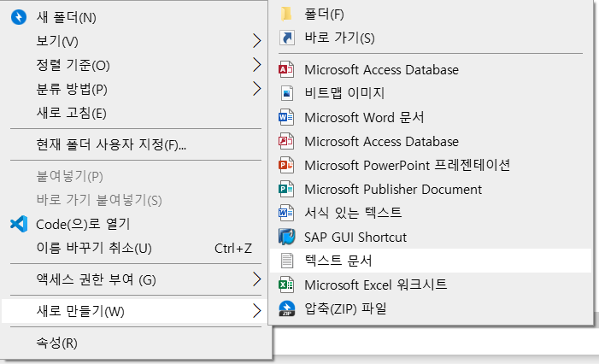Click the shortcut arrow icon beside 바로 가기(S)
599x364 pixels.
tap(287, 38)
